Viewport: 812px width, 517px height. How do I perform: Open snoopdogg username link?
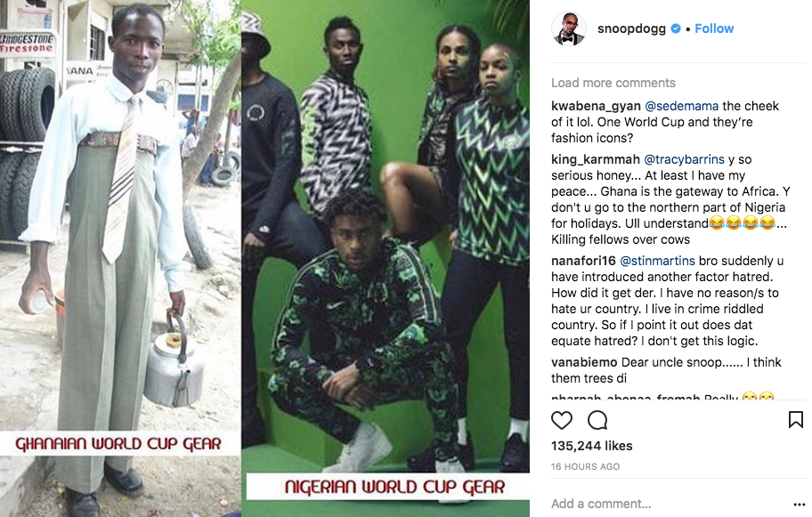tap(631, 28)
